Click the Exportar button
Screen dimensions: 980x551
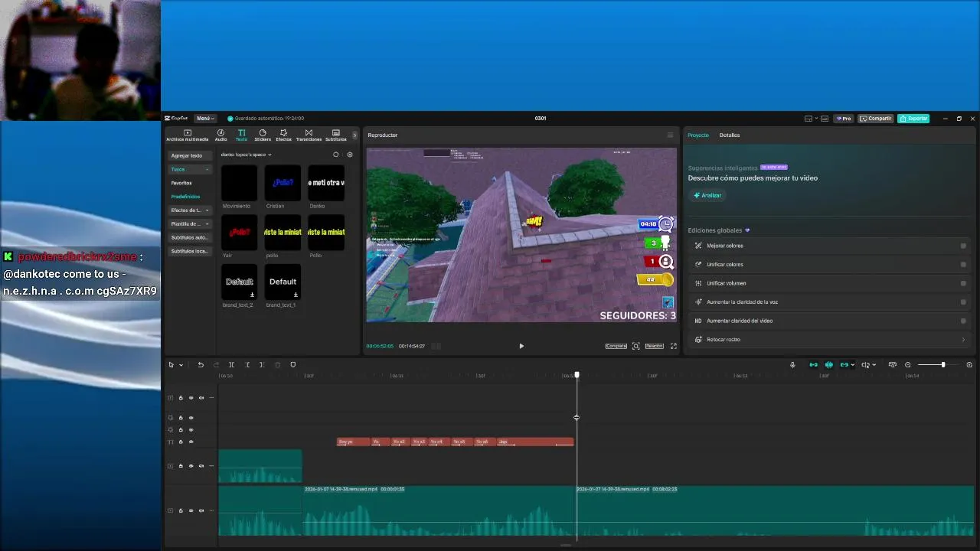click(x=913, y=119)
